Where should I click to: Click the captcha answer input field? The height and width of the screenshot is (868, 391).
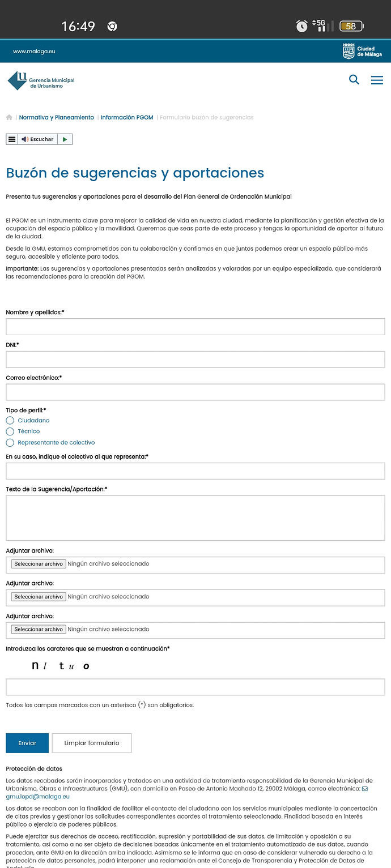195,686
